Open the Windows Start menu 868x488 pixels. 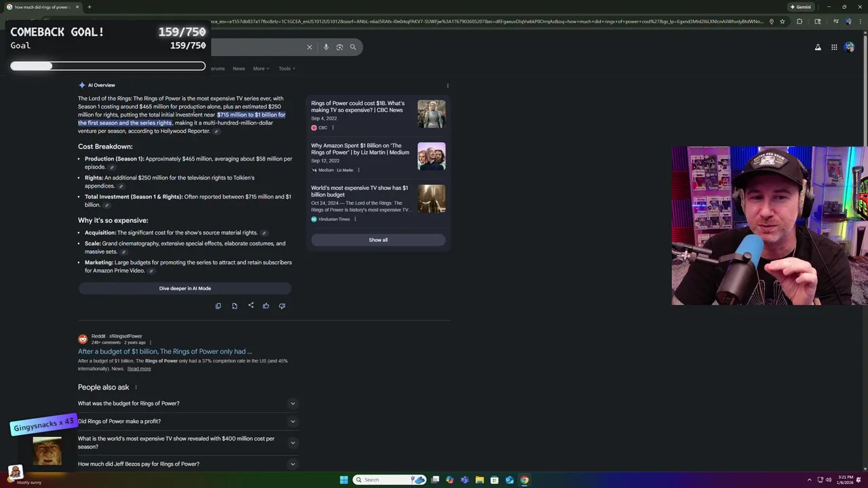point(344,480)
